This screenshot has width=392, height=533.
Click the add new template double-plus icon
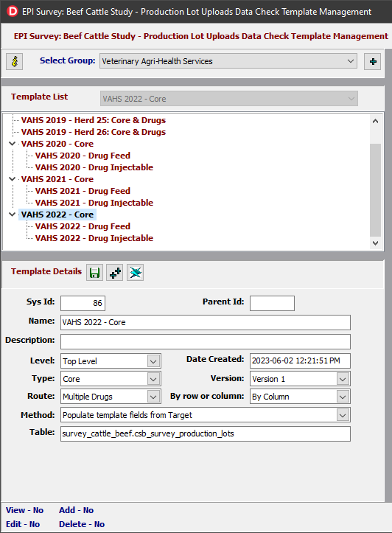(x=115, y=273)
